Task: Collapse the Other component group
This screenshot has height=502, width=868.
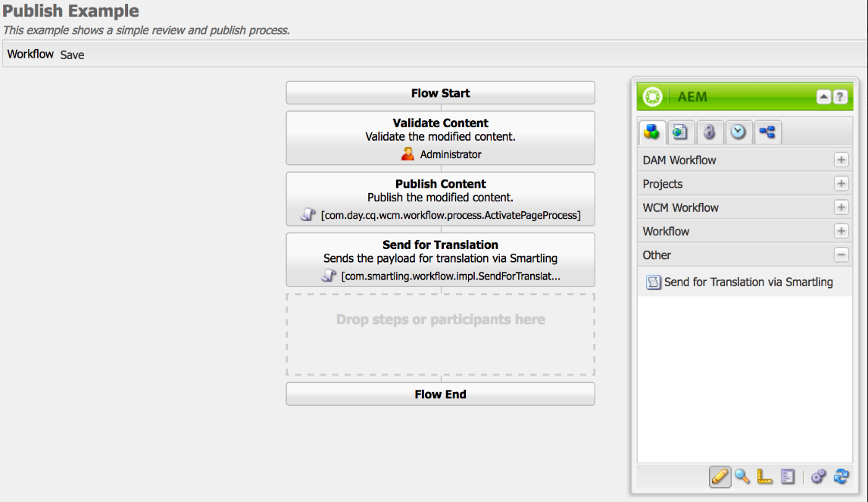Action: 841,255
